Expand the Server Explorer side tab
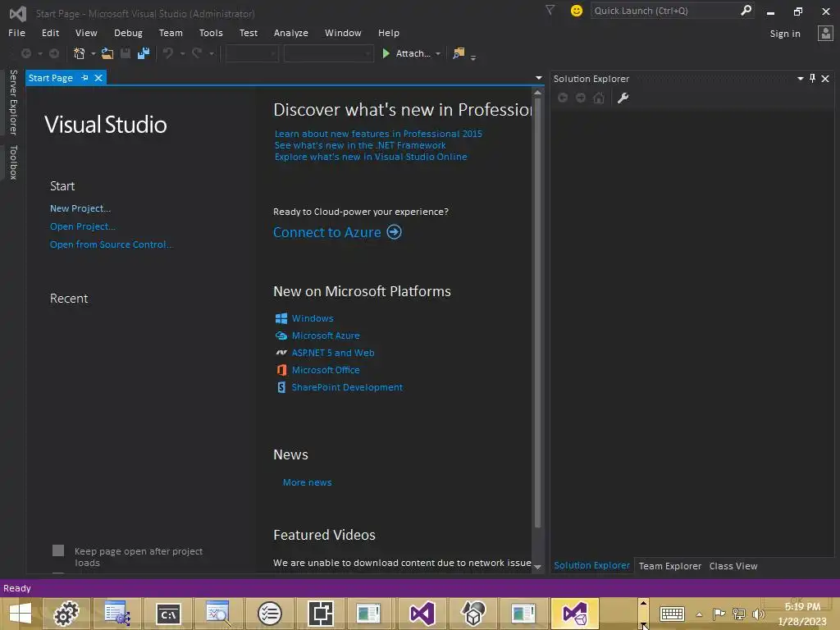 coord(13,103)
